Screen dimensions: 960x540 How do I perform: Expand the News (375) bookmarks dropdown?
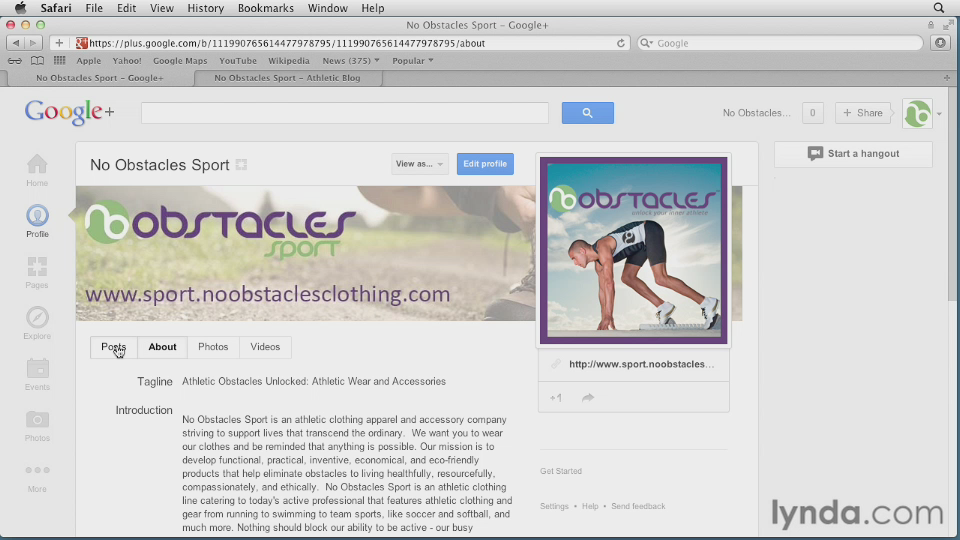(350, 61)
